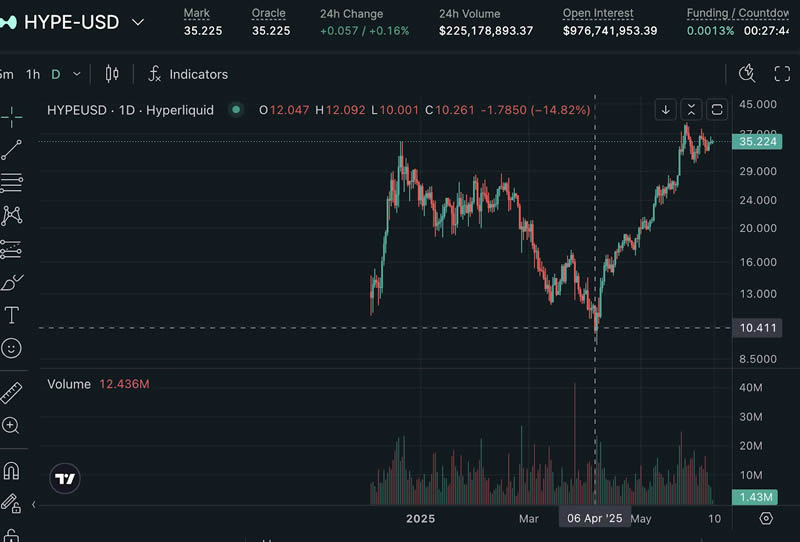Open the HYPE-USD pair dropdown
800x542 pixels.
point(137,22)
